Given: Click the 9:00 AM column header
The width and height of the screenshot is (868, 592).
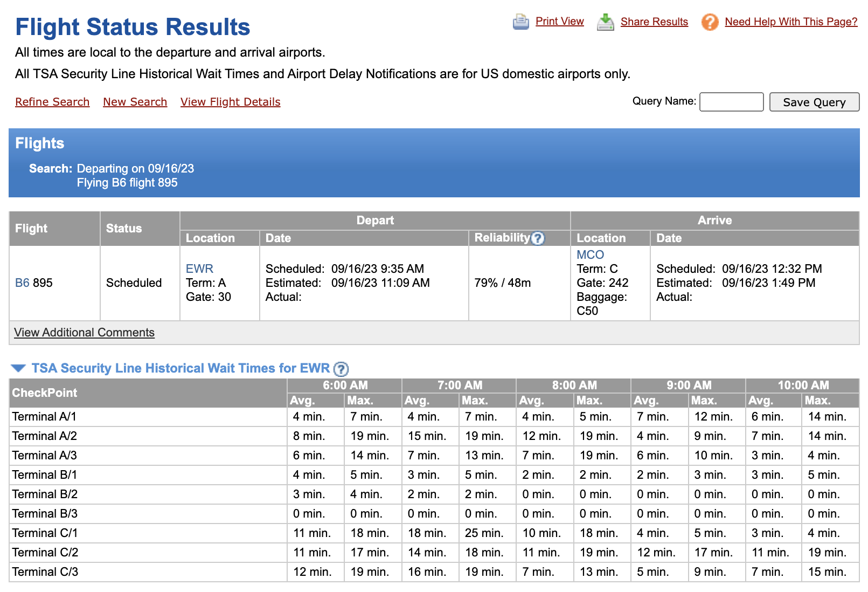Looking at the screenshot, I should pos(689,385).
